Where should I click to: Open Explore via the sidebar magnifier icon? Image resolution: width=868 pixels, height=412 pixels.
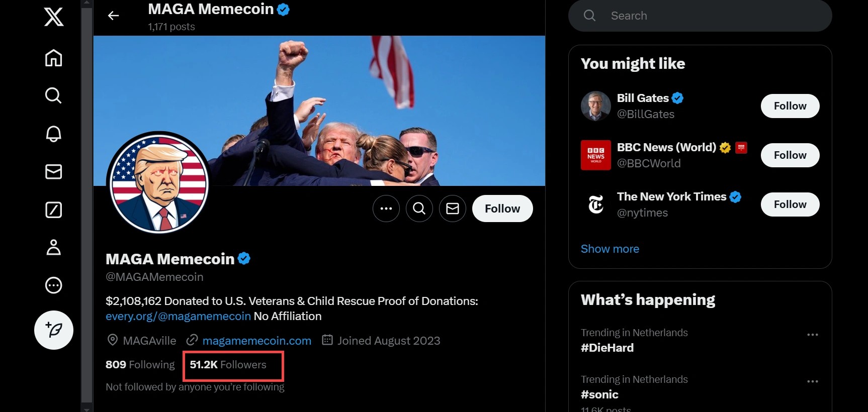tap(53, 95)
